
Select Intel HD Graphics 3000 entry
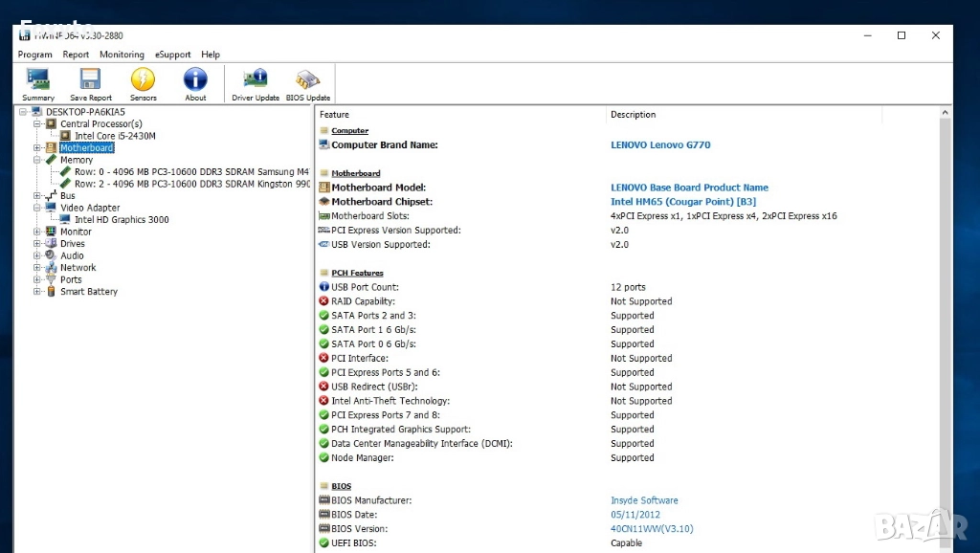pyautogui.click(x=122, y=220)
